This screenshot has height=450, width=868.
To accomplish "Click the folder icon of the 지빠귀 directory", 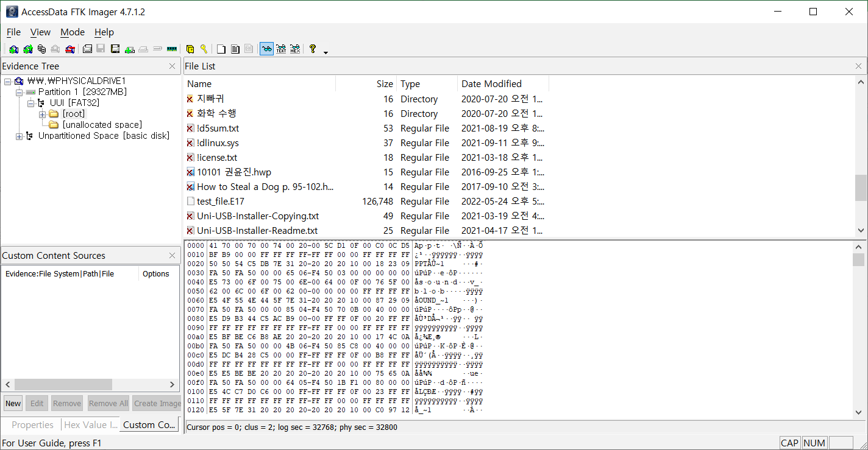I will tap(190, 99).
